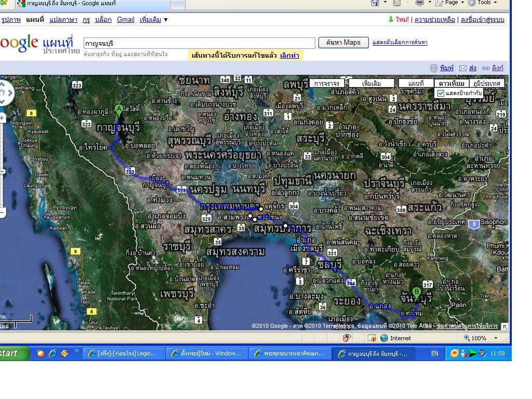Screen dimensions: 532x399
Task: Open the Gmail link in top navigation
Action: coord(125,20)
